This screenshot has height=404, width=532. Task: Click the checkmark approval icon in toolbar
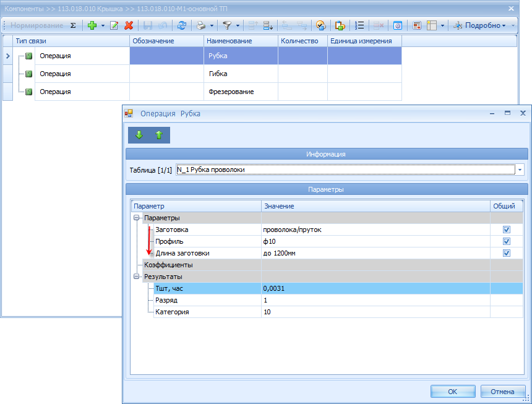(x=320, y=25)
